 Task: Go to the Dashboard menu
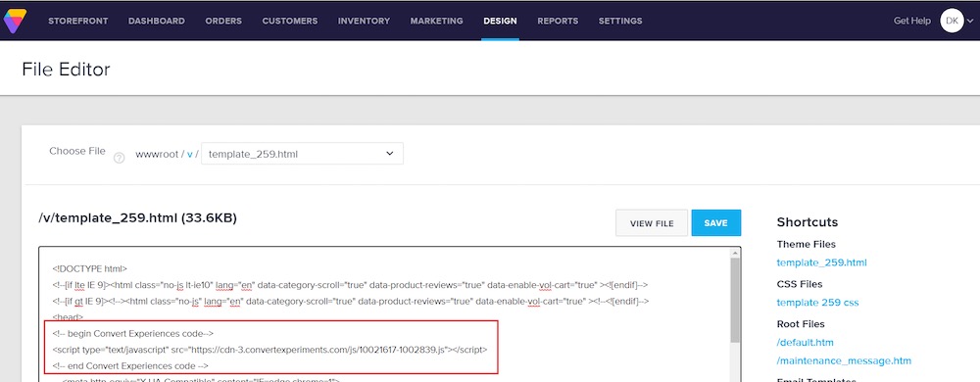point(156,22)
